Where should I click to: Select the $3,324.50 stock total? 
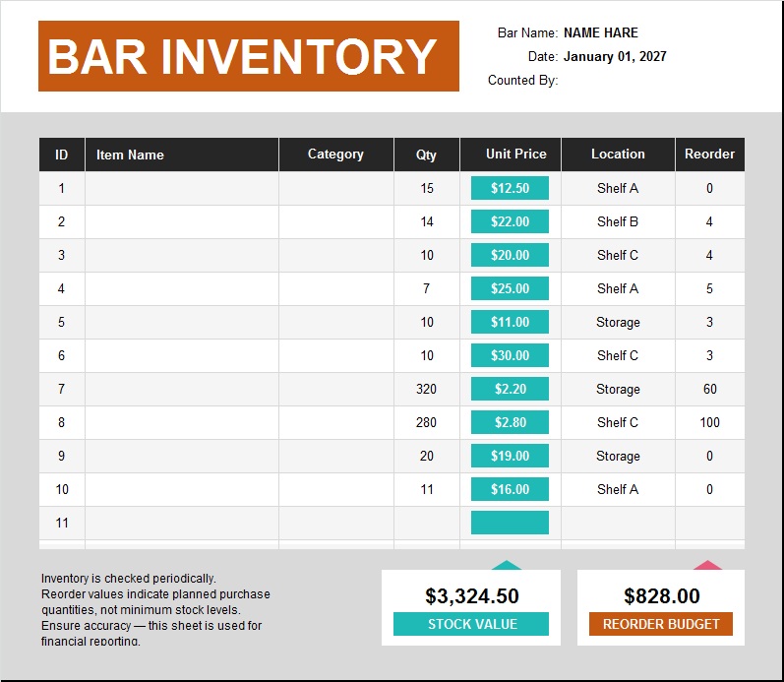471,595
